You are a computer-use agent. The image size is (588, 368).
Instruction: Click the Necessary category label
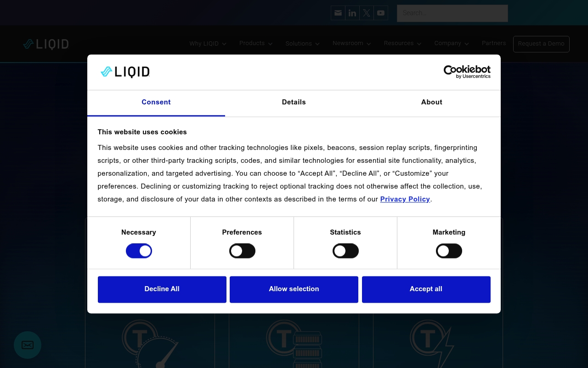(x=139, y=232)
